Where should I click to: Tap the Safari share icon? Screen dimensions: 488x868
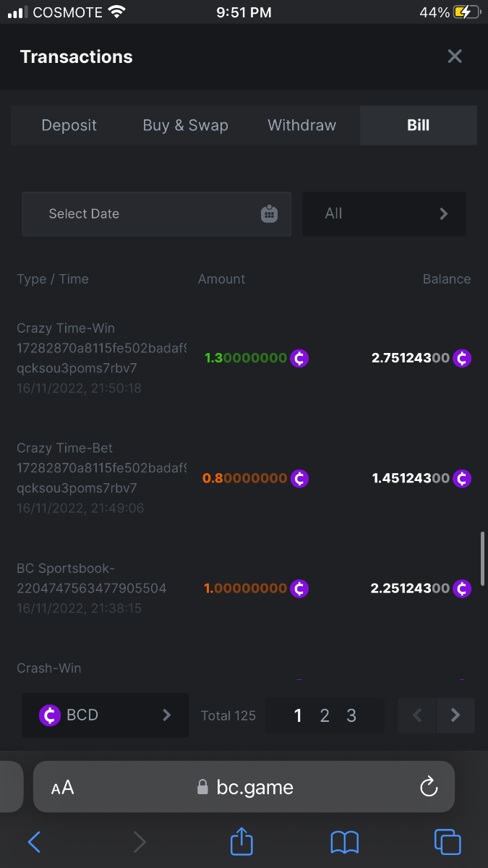coord(242,842)
